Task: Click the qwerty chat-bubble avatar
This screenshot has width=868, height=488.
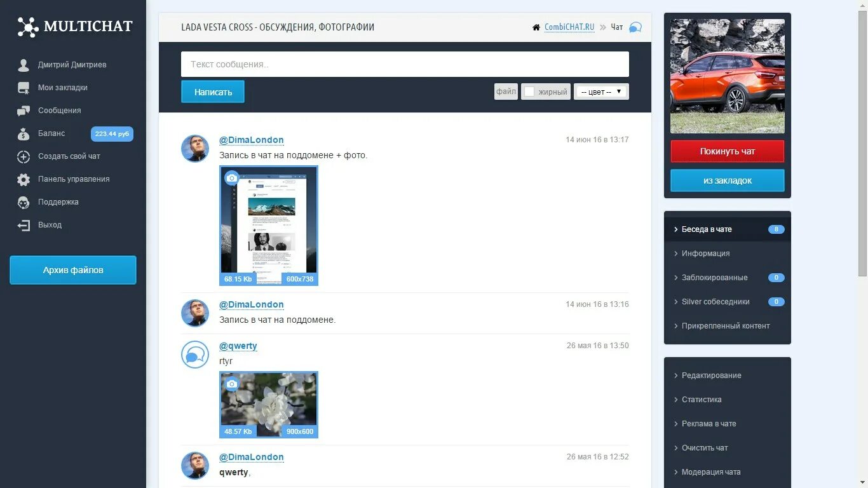Action: [x=195, y=354]
